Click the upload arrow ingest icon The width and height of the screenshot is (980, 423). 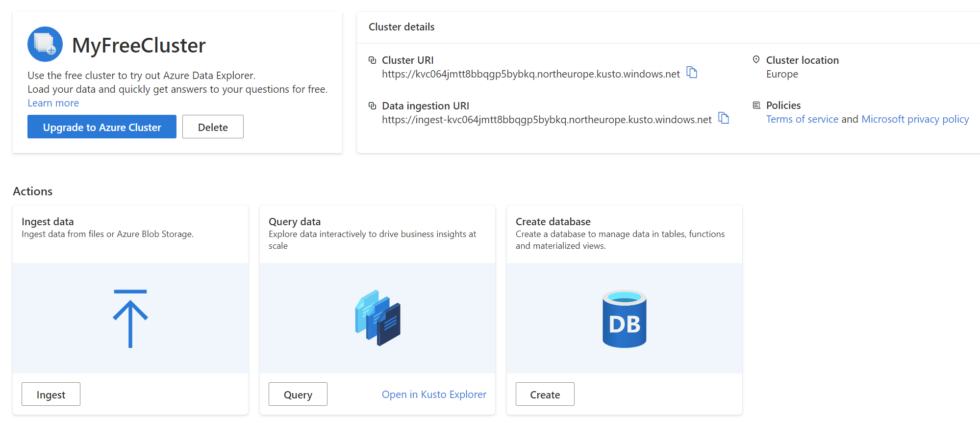coord(130,318)
